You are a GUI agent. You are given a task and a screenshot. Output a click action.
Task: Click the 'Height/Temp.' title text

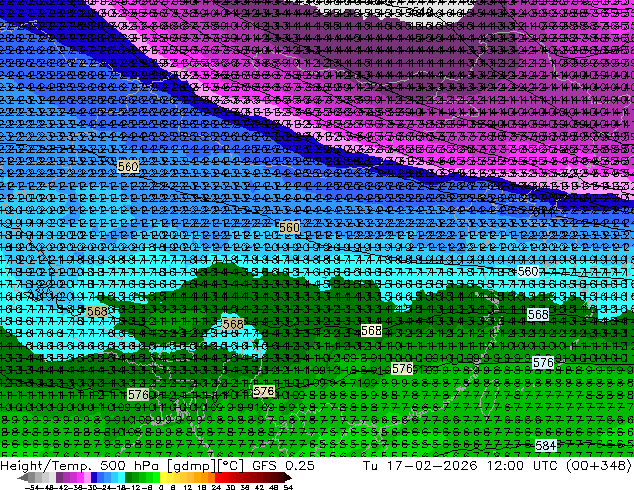click(x=45, y=466)
